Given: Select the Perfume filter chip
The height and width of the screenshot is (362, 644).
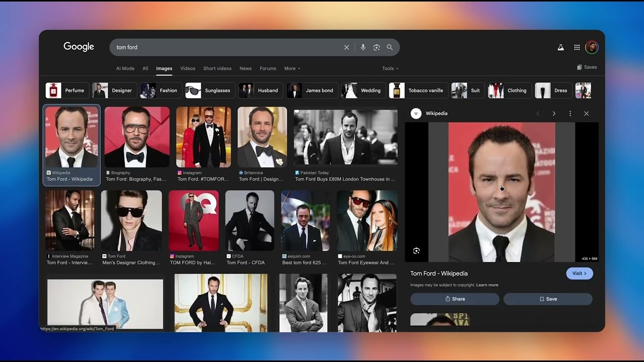Looking at the screenshot, I should click(x=67, y=90).
